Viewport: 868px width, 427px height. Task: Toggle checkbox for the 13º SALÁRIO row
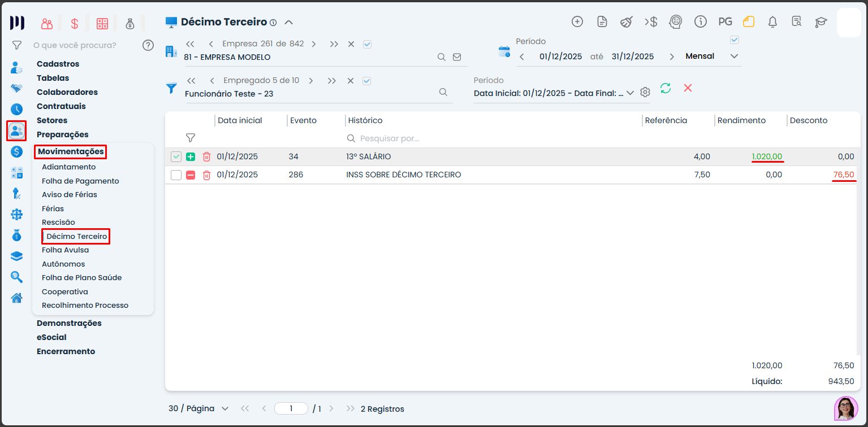(176, 156)
